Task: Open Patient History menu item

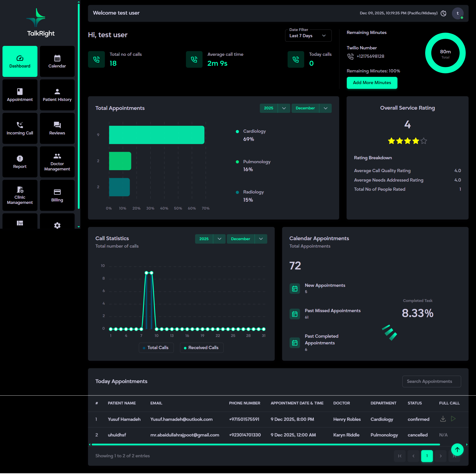Action: 57,95
